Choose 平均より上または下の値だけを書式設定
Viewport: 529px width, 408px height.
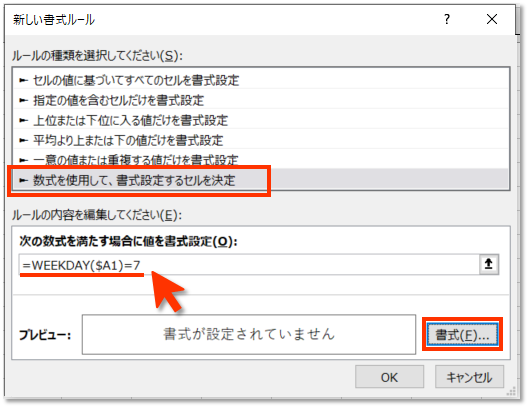tap(261, 140)
